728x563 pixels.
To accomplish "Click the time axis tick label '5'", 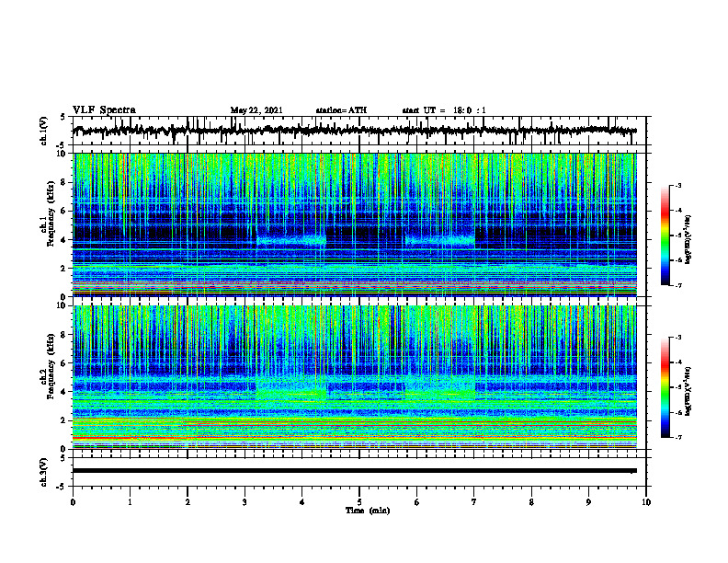I will 359,502.
